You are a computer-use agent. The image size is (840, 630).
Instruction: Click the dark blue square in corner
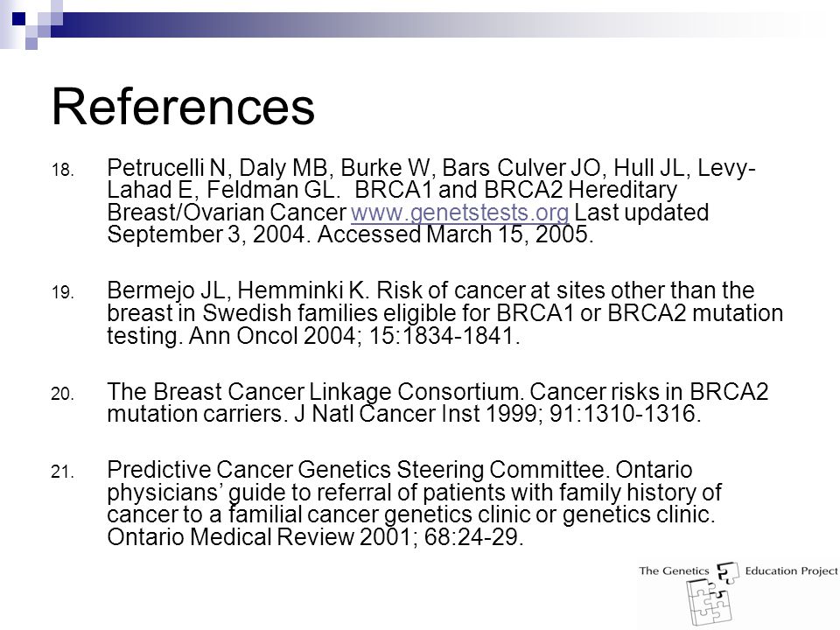click(x=18, y=18)
